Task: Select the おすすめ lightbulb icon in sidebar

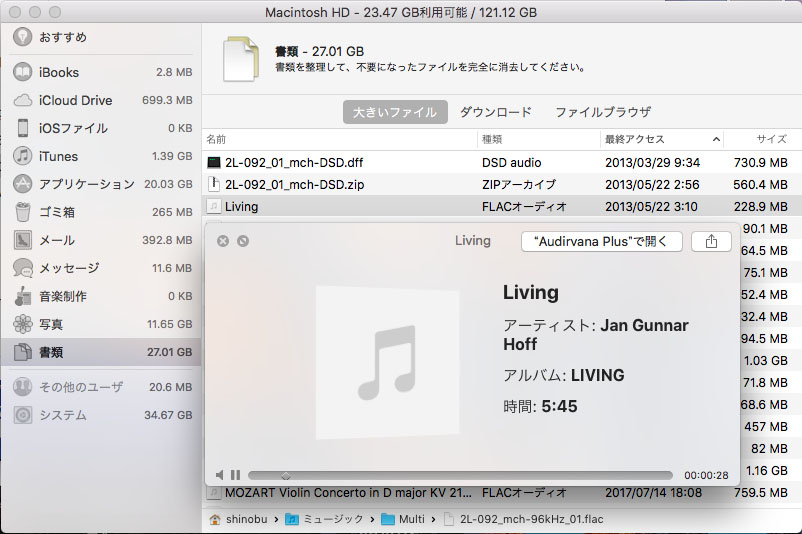Action: pos(23,37)
